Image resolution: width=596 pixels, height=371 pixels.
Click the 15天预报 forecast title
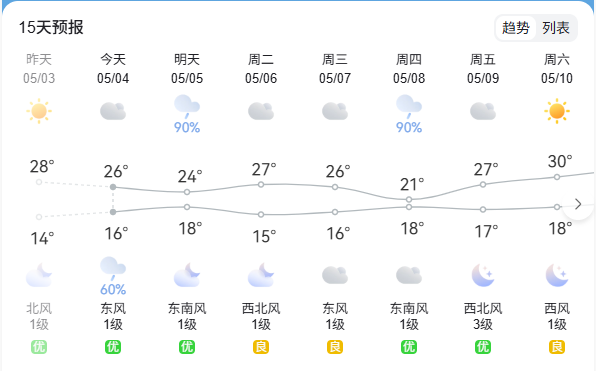pyautogui.click(x=51, y=27)
